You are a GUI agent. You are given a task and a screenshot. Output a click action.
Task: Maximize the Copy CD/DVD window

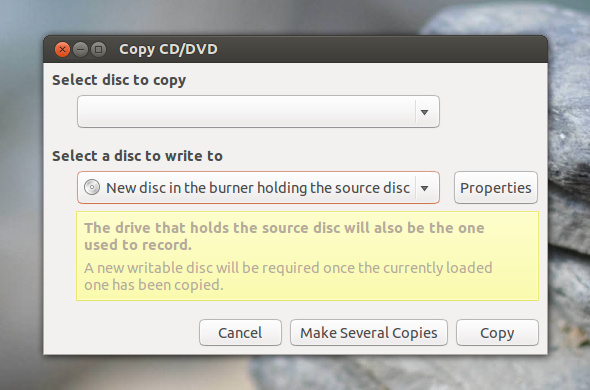(x=98, y=49)
